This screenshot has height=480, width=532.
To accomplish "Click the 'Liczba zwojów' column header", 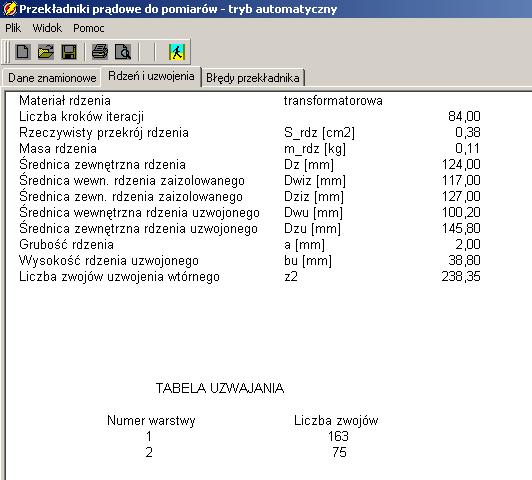I will (336, 420).
